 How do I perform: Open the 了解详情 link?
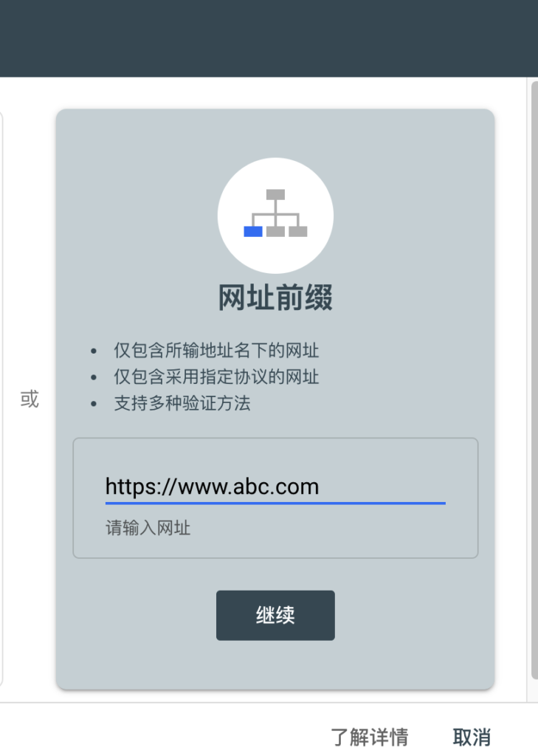click(x=370, y=738)
